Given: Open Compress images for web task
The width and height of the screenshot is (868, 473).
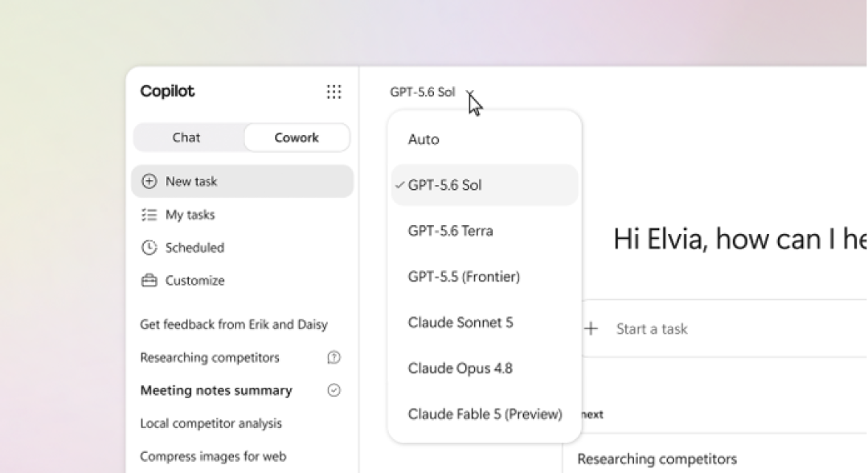Looking at the screenshot, I should click(x=213, y=456).
